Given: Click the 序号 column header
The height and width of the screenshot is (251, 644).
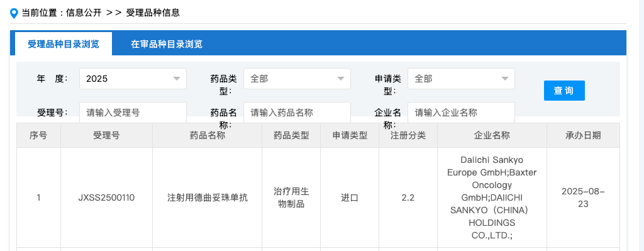Looking at the screenshot, I should [38, 135].
